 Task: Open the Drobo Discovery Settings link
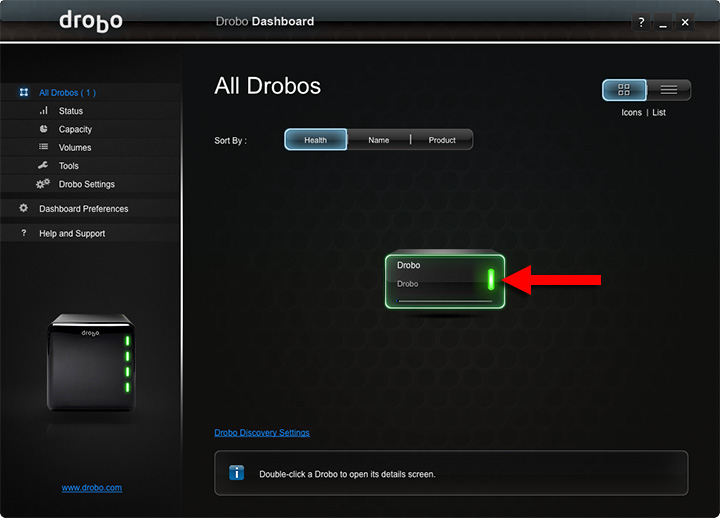[x=262, y=433]
